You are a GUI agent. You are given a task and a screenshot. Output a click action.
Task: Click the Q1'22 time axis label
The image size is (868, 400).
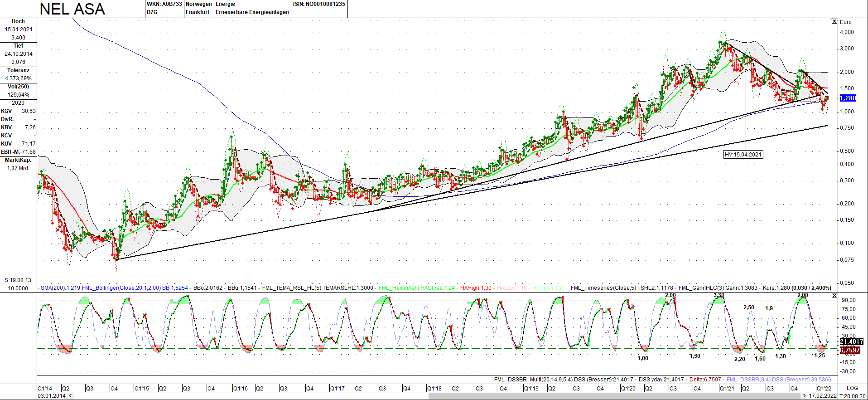pos(824,389)
